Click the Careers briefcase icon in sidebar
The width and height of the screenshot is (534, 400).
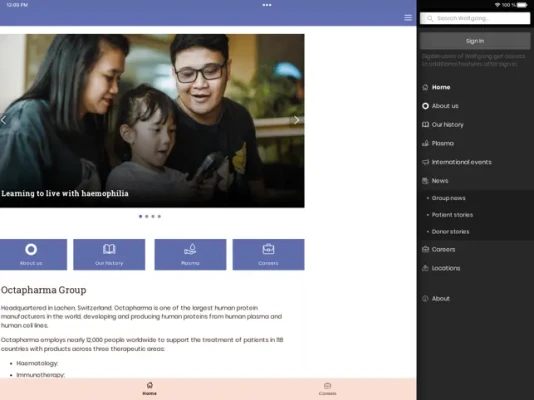(425, 250)
